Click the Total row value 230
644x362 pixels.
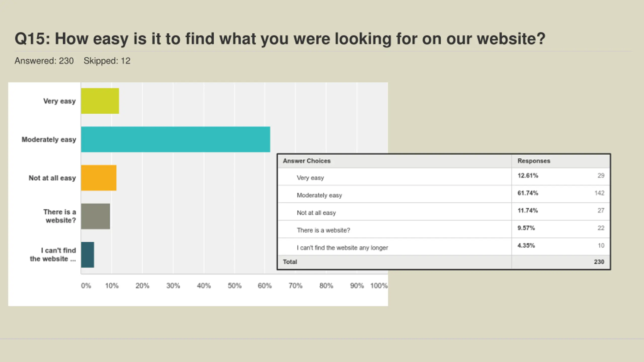[x=599, y=262]
